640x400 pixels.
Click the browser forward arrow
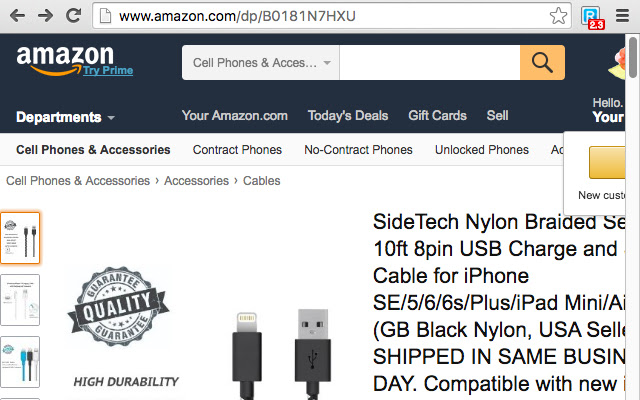pyautogui.click(x=45, y=16)
